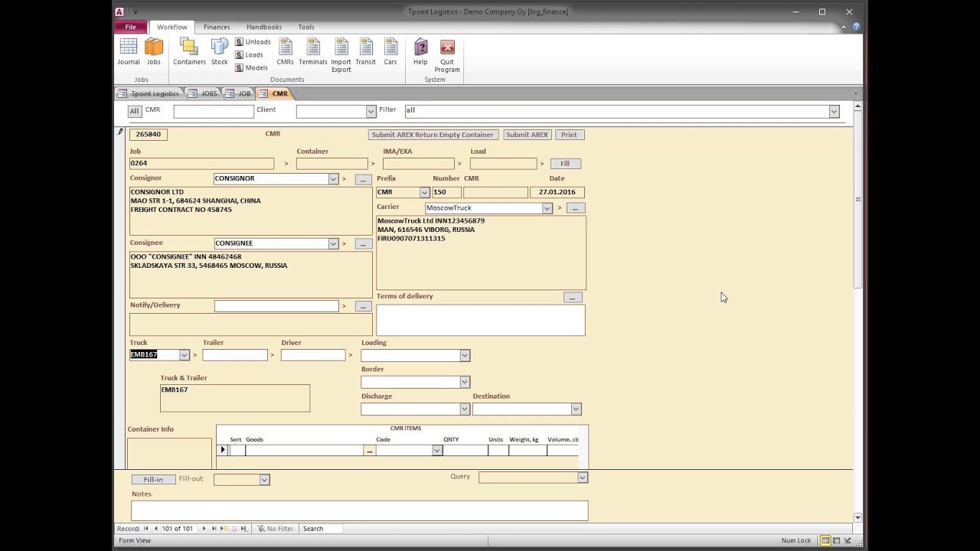Image resolution: width=980 pixels, height=551 pixels.
Task: Open Tools ribbon tab
Action: tap(306, 27)
